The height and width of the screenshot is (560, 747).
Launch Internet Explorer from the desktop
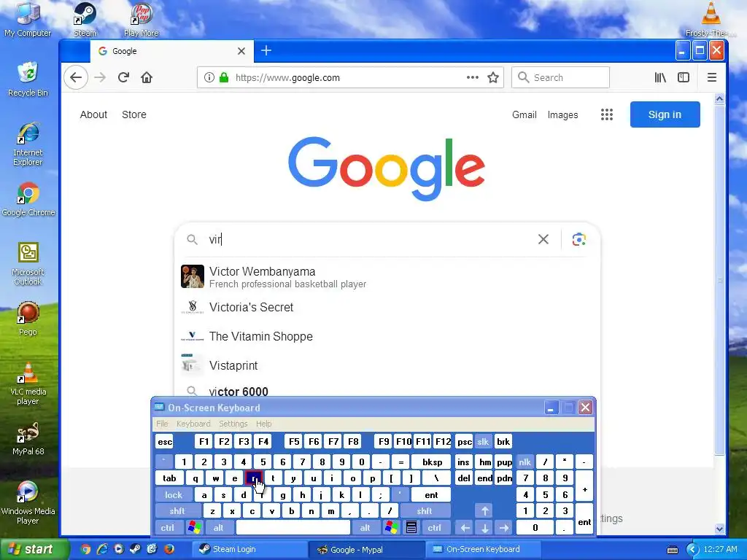click(x=28, y=144)
